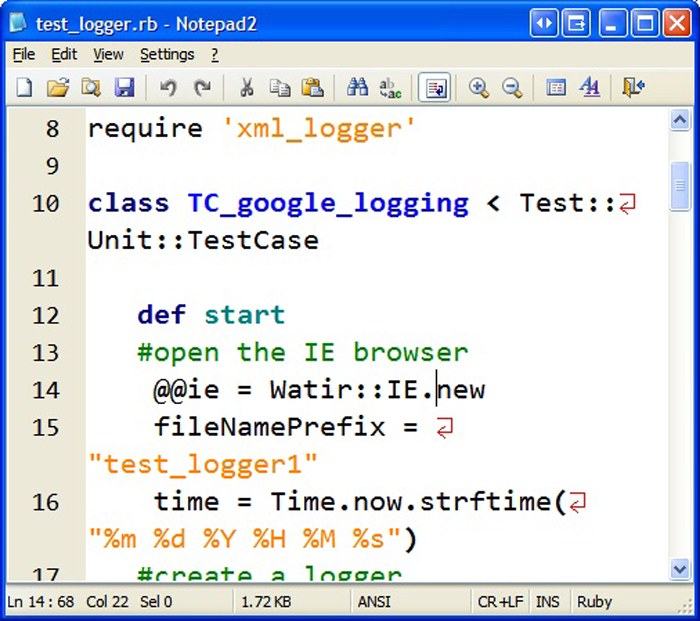
Task: Open Replace with the ab/ac icon
Action: tap(390, 87)
